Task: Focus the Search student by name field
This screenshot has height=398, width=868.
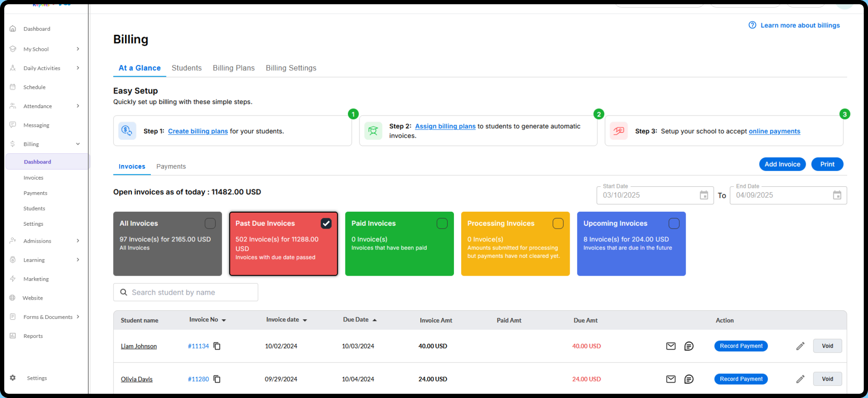Action: [x=186, y=292]
